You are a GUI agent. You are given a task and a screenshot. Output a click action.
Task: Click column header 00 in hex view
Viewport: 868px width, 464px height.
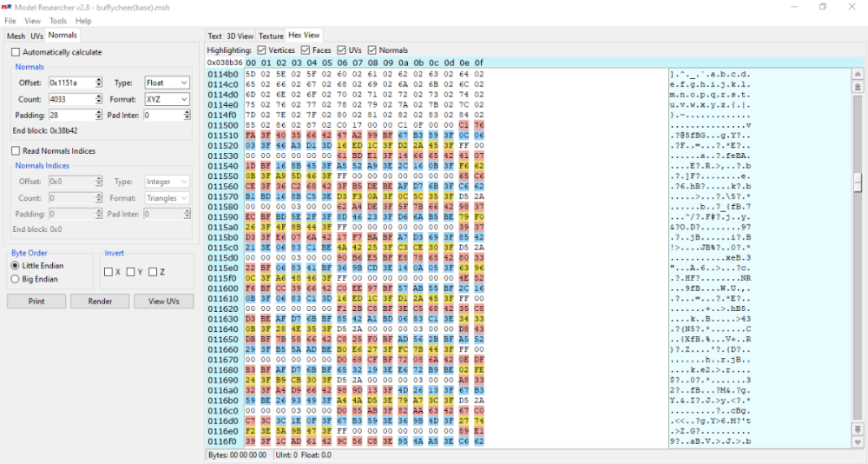coord(251,63)
